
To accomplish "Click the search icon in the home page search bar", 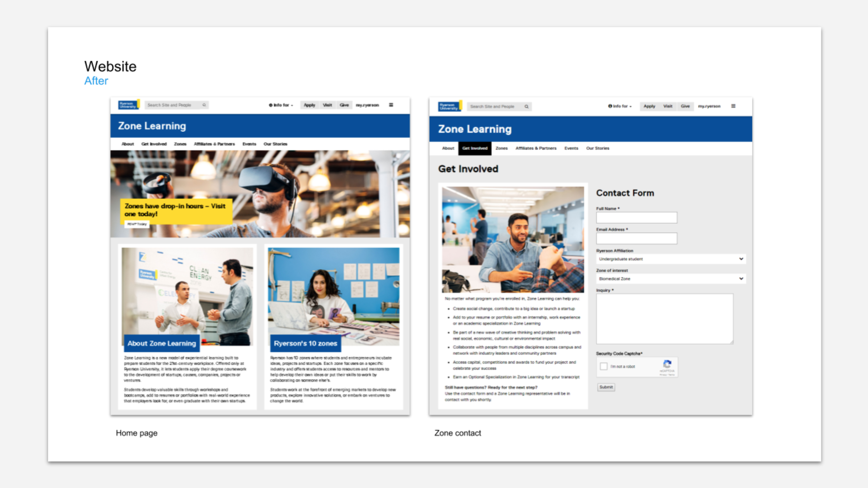I will coord(204,105).
